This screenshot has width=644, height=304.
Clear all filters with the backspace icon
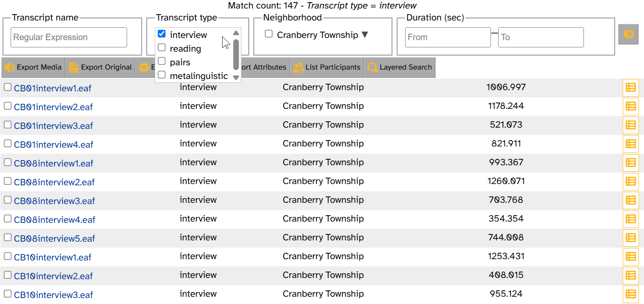coord(628,34)
